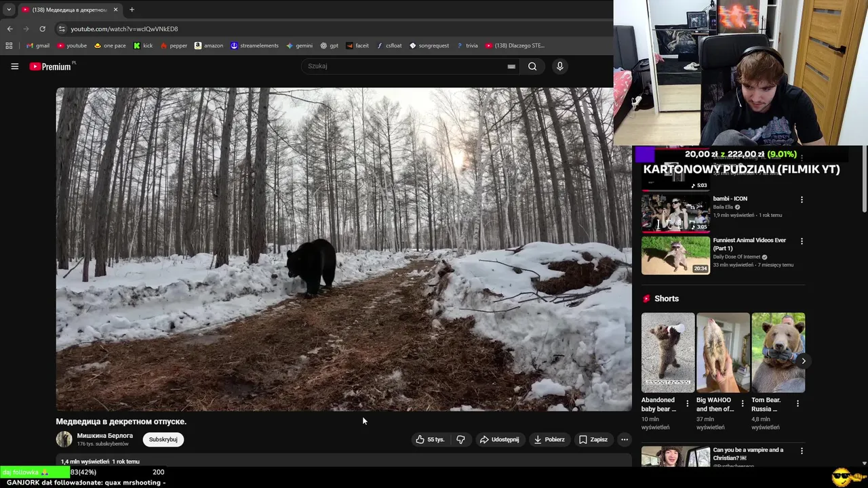Open Big WAHOO short thumbnail
Viewport: 868px width, 488px height.
[723, 352]
